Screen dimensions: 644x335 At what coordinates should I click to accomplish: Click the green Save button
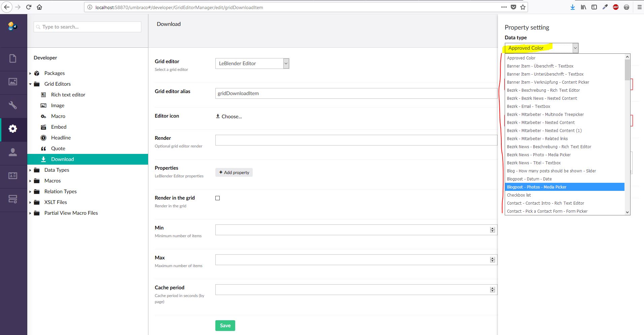pos(225,326)
